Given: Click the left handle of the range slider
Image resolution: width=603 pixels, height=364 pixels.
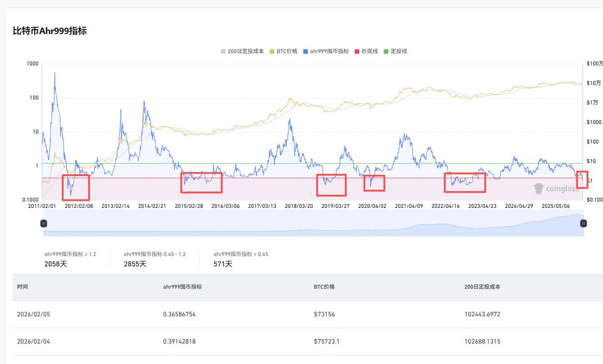Looking at the screenshot, I should coord(44,223).
